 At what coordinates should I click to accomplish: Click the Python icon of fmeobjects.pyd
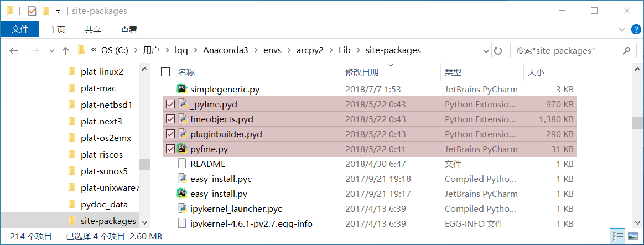pyautogui.click(x=183, y=119)
